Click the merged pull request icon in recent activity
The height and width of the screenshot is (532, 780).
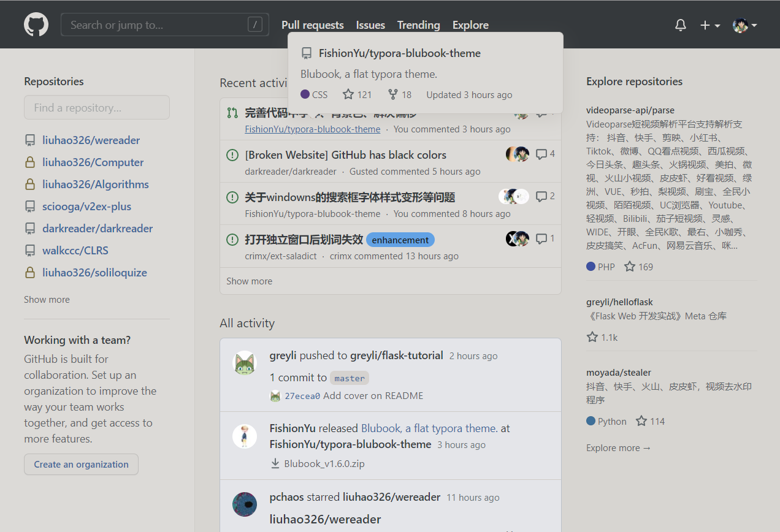click(x=232, y=112)
